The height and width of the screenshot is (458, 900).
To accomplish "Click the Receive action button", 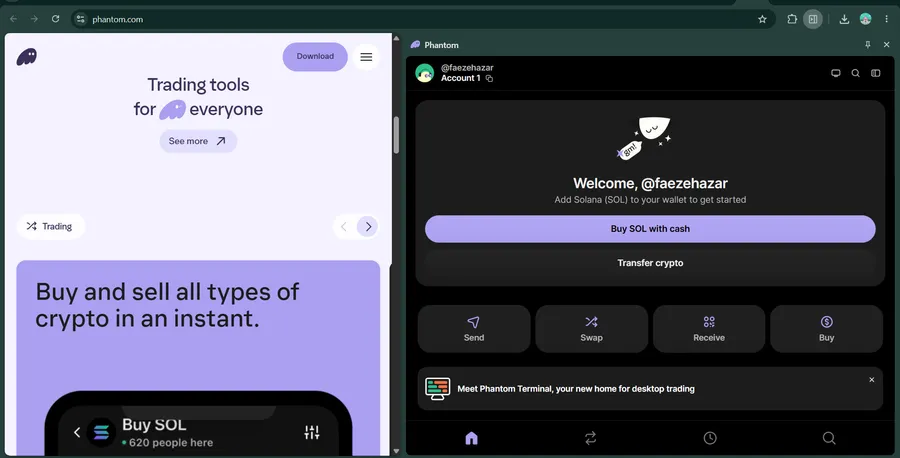I will [x=709, y=329].
